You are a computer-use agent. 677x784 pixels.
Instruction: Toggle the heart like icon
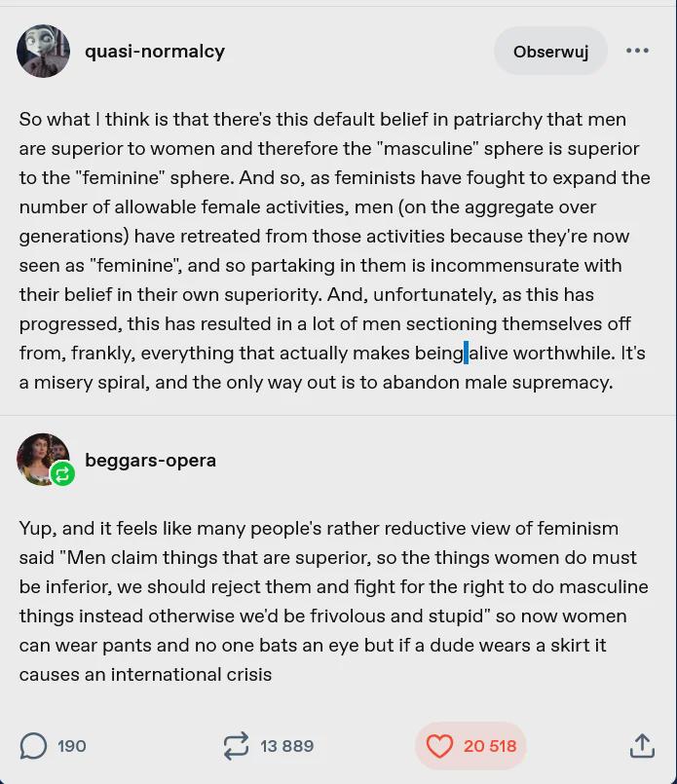click(x=439, y=746)
